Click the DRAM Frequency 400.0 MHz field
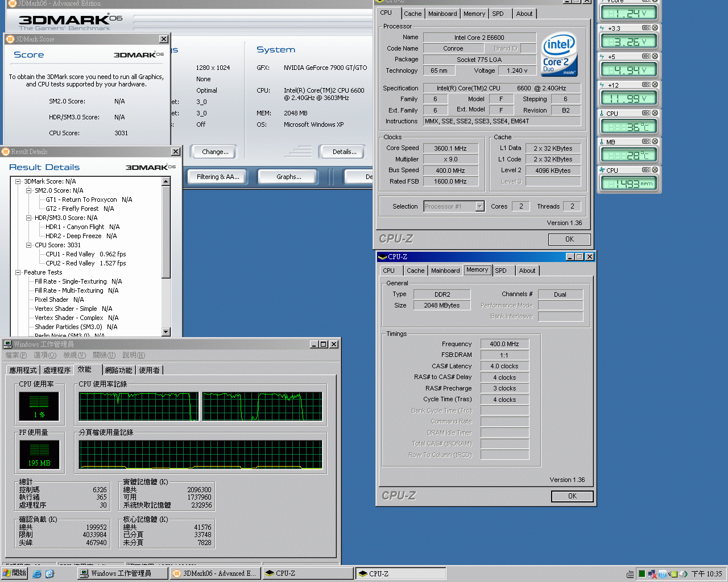This screenshot has width=728, height=582. (504, 344)
